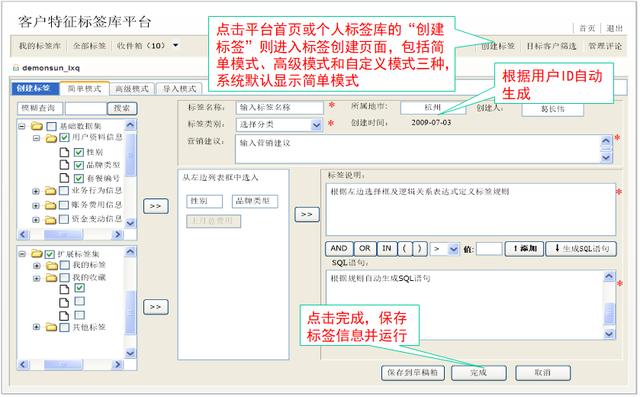Uncheck the 套餐编号 checkbox

pyautogui.click(x=79, y=178)
